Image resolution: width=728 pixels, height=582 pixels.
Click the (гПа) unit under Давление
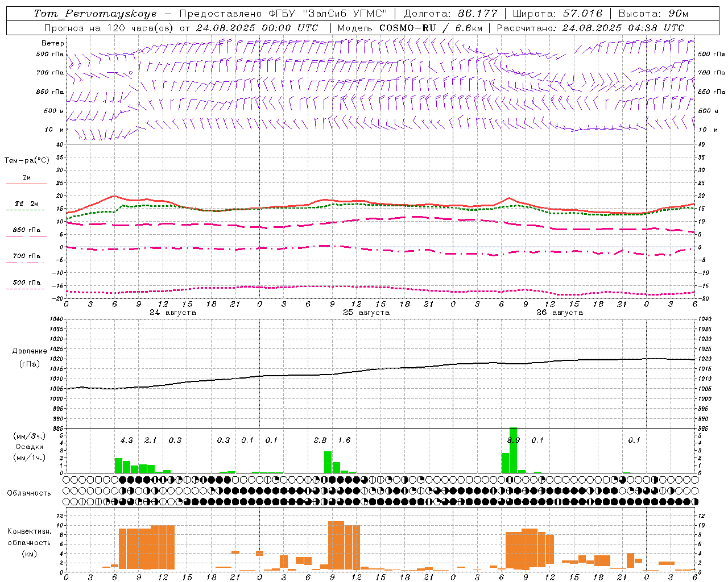(x=30, y=364)
